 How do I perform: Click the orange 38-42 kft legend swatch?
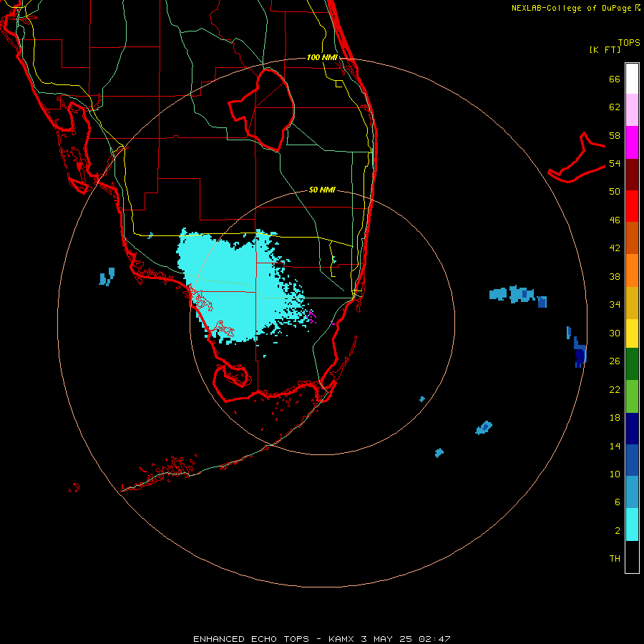[x=632, y=270]
